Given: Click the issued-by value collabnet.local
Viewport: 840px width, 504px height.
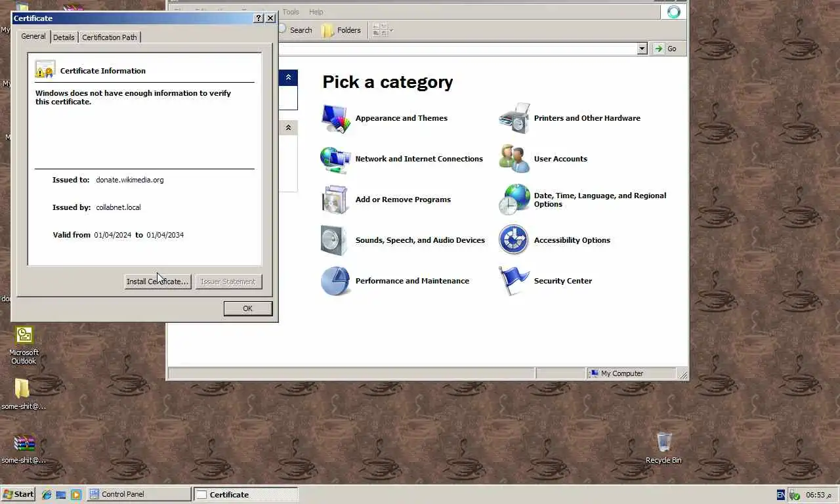Looking at the screenshot, I should click(x=118, y=207).
